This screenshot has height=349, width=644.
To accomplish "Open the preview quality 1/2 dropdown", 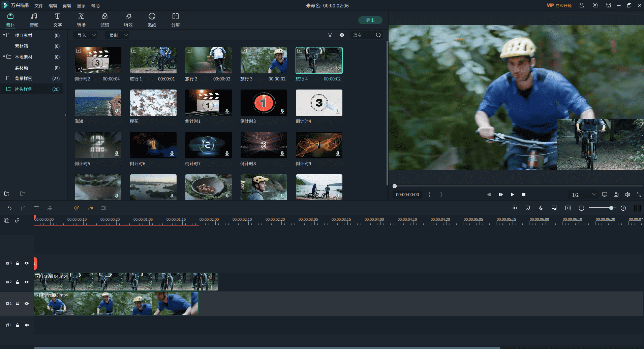I will [584, 195].
